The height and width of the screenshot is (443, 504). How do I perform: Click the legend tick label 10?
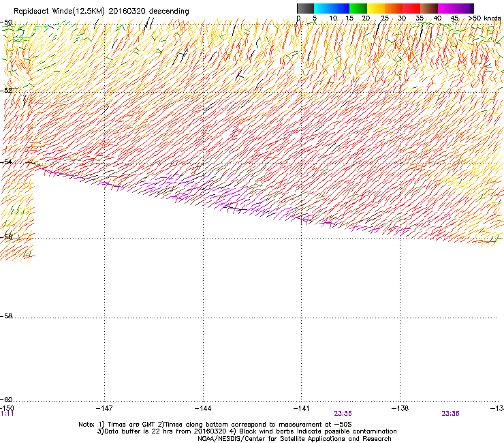coord(333,18)
